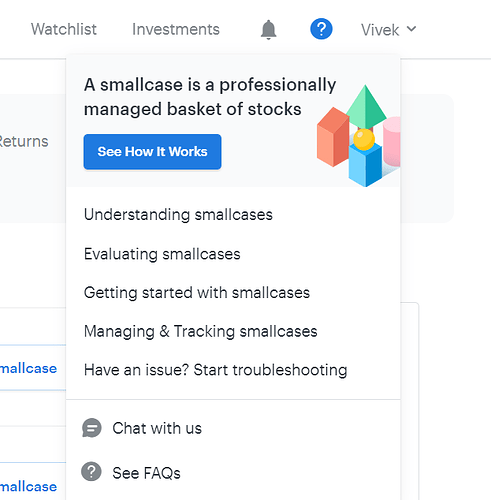Image resolution: width=491 pixels, height=500 pixels.
Task: Open the notifications bell icon
Action: [268, 30]
